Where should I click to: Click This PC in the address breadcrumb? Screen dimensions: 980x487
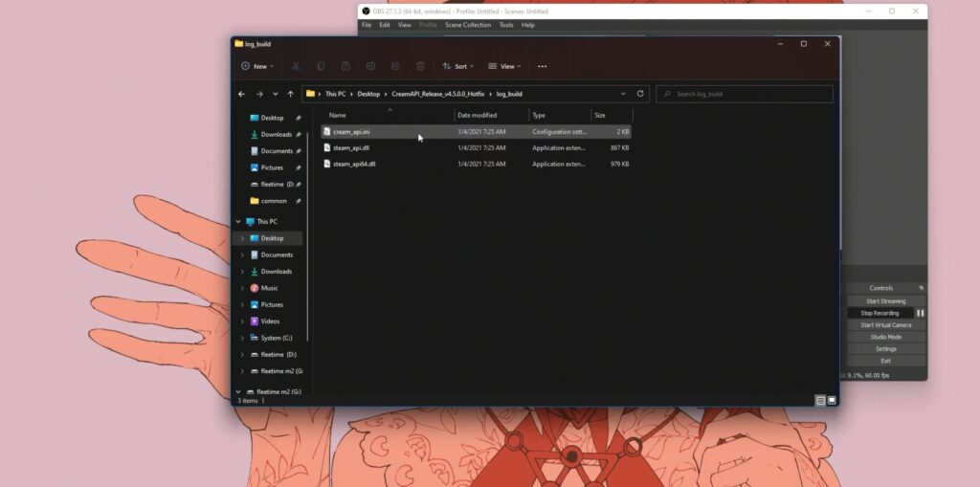click(335, 94)
